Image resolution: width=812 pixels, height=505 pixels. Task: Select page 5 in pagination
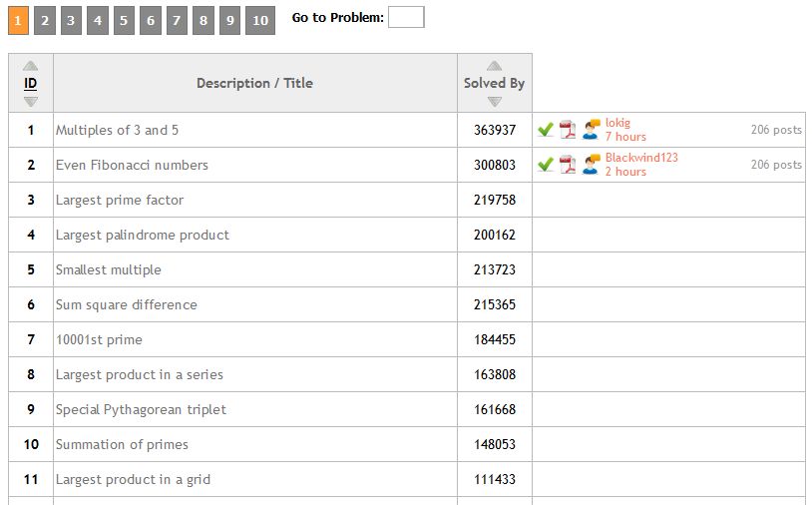pyautogui.click(x=124, y=20)
